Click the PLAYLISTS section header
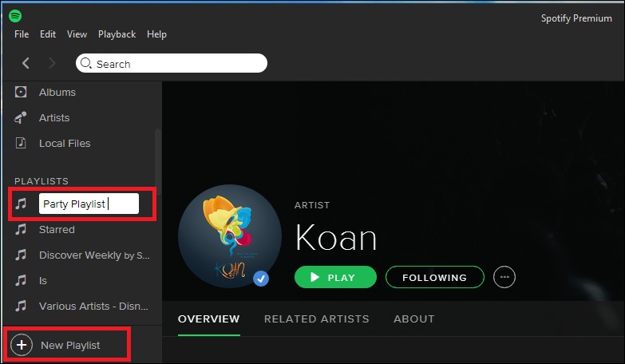The width and height of the screenshot is (625, 364). (42, 181)
